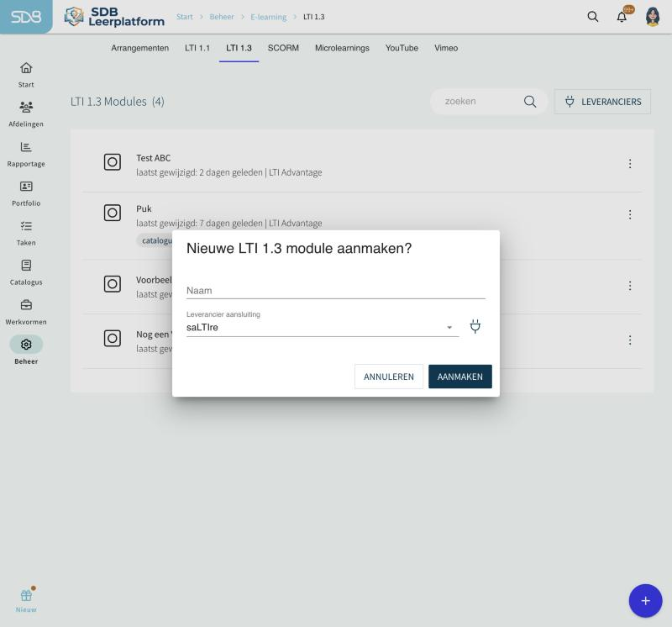Screen dimensions: 672x627
Task: Select the LTI 1.3 tab
Action: coord(239,48)
